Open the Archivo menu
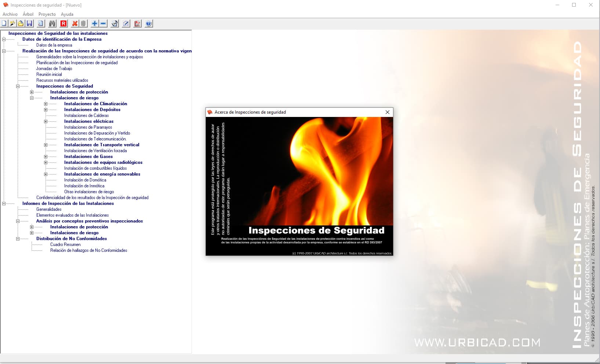 (10, 14)
